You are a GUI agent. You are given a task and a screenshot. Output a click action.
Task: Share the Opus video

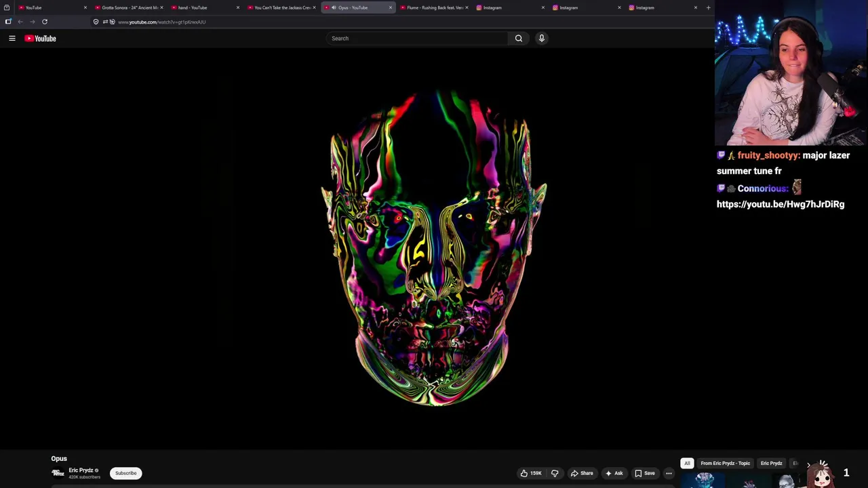[x=582, y=473]
